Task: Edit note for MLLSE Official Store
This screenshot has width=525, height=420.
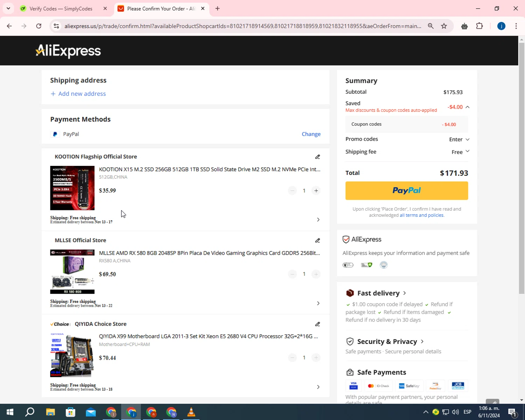Action: click(x=317, y=240)
